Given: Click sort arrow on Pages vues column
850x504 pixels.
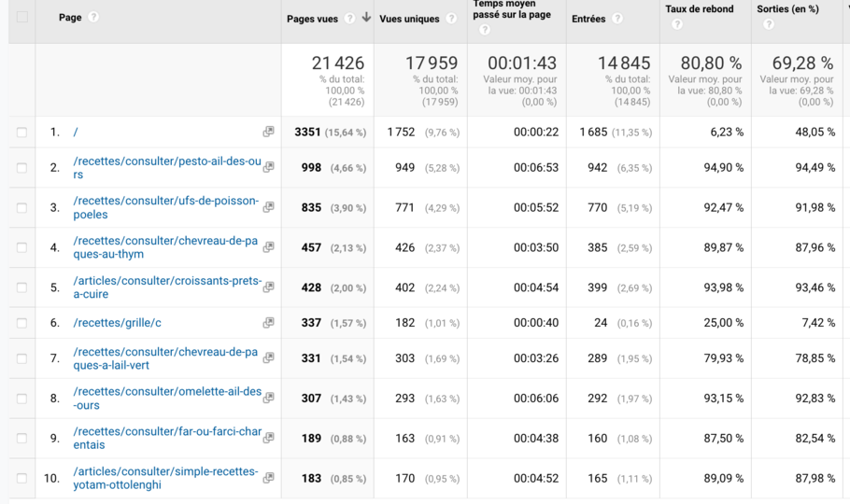Looking at the screenshot, I should pyautogui.click(x=366, y=18).
